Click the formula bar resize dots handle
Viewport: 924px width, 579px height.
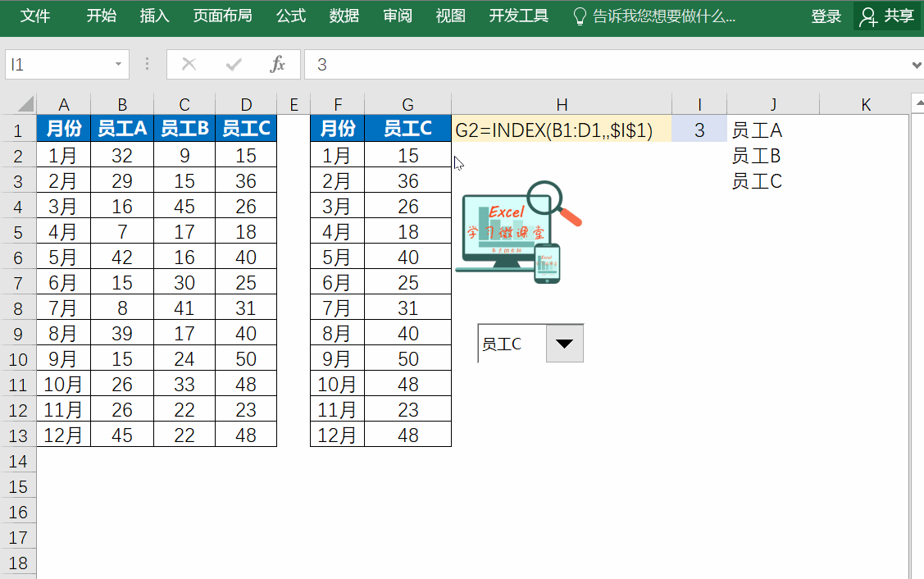(x=148, y=64)
